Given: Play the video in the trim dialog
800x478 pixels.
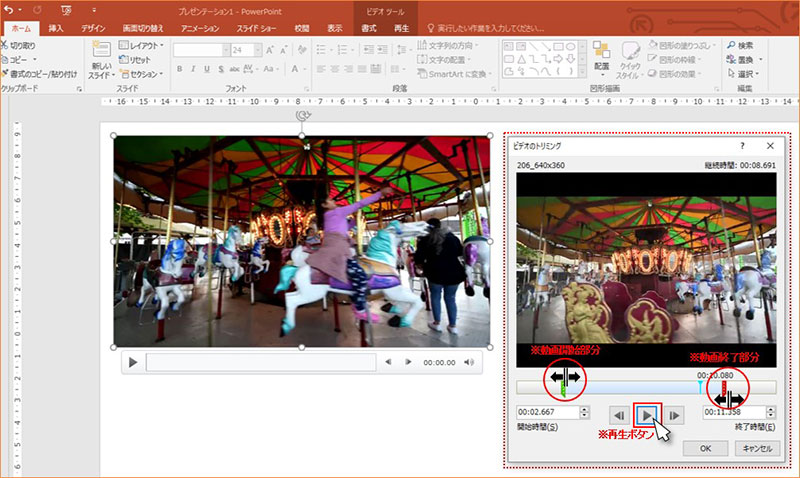Looking at the screenshot, I should click(648, 414).
